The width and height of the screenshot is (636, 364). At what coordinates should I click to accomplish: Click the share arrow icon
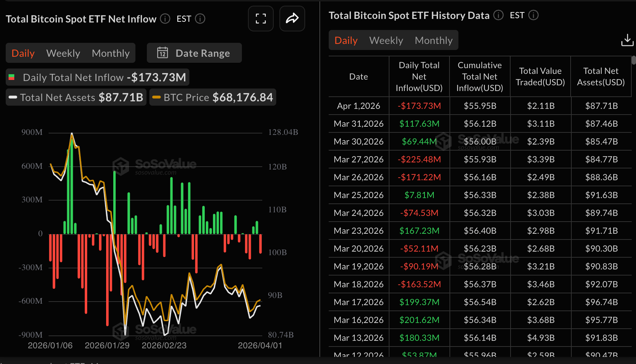click(x=292, y=19)
